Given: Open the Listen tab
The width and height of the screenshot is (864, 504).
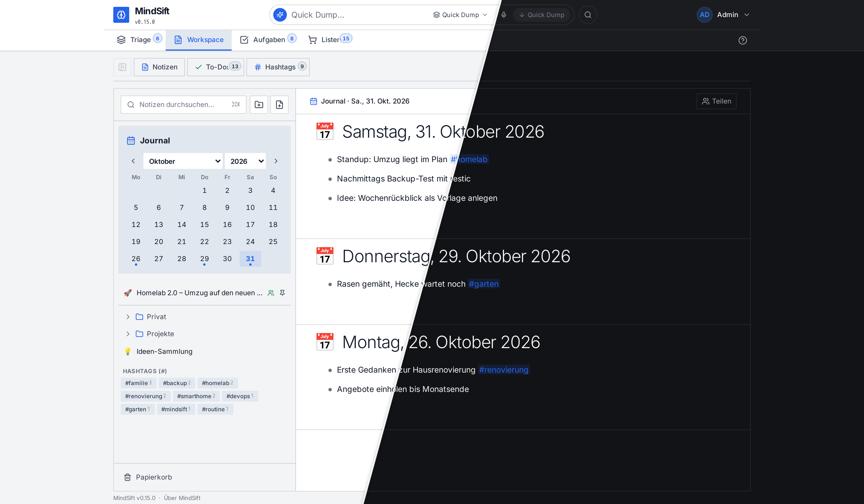Looking at the screenshot, I should tap(330, 40).
